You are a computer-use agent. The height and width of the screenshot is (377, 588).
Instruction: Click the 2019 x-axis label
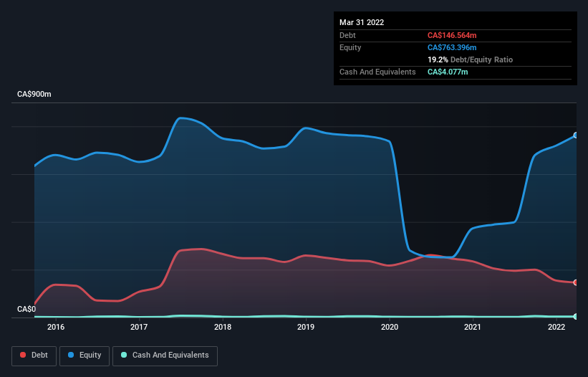tap(306, 327)
